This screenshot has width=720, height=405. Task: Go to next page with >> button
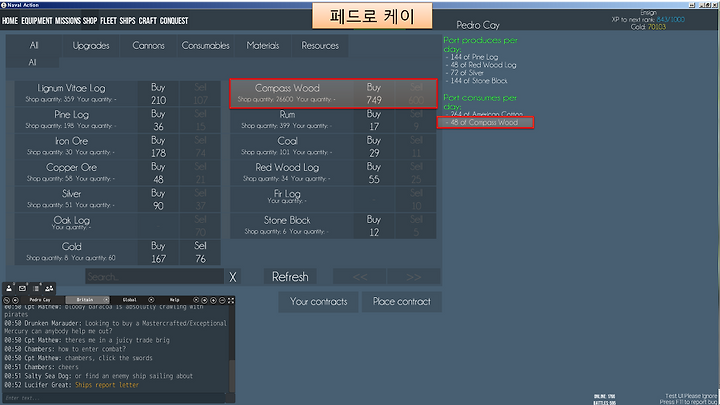[413, 277]
